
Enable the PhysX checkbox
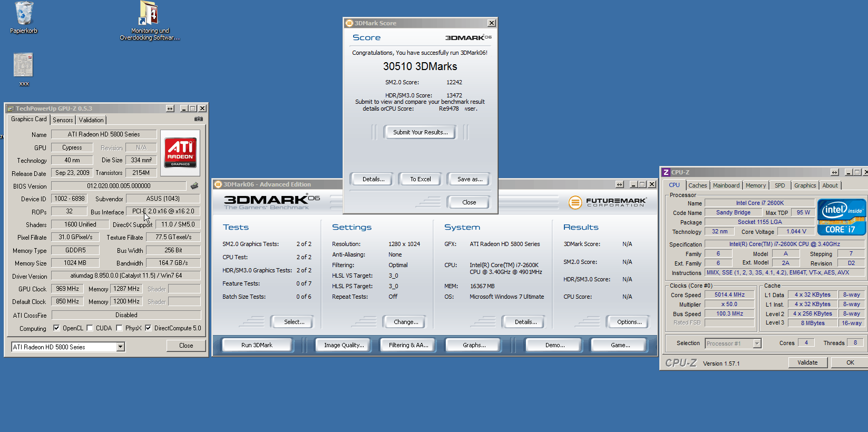tap(119, 328)
